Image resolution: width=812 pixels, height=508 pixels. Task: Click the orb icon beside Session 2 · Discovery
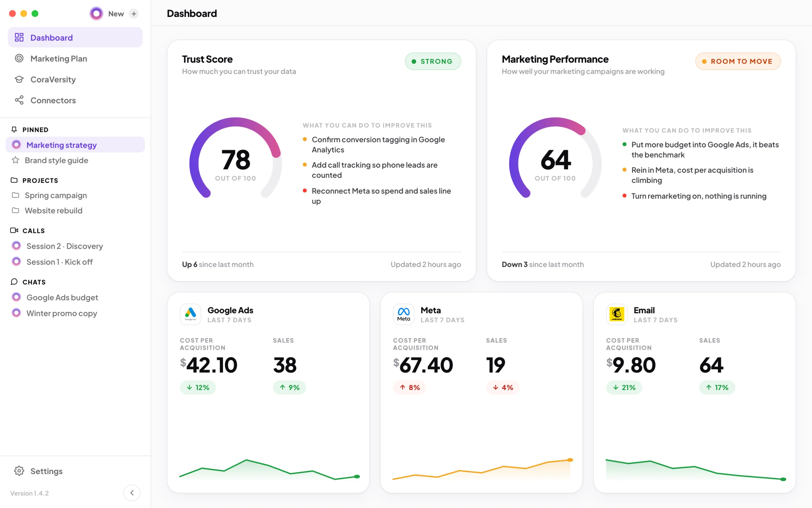(x=16, y=246)
